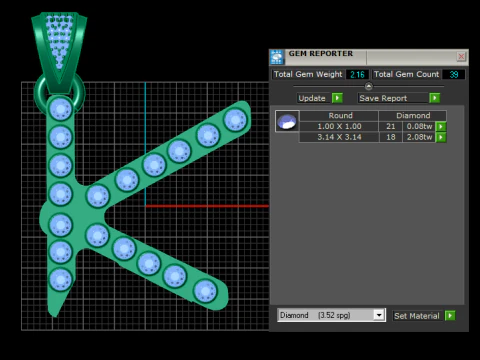Click the Total Gem Count value 39
This screenshot has height=360, width=480.
coord(454,74)
